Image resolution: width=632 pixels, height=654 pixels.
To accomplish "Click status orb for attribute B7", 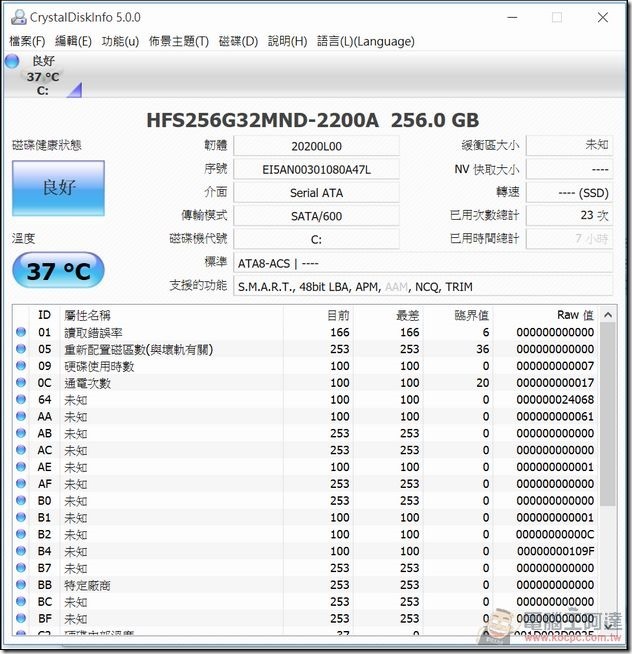I will 21,568.
